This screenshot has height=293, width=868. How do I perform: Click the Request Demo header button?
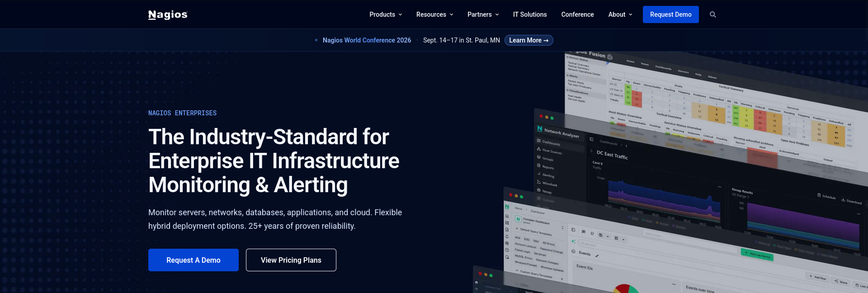(x=670, y=14)
